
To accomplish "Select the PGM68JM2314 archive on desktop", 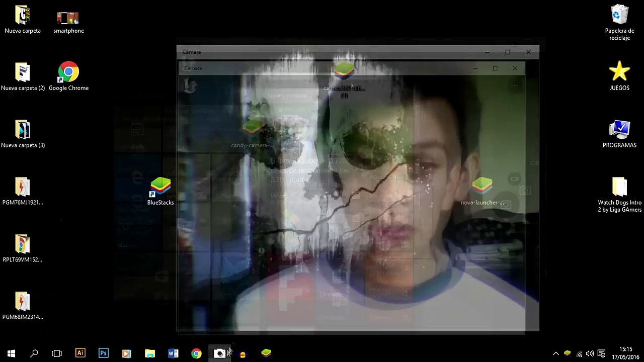I will 23,306.
